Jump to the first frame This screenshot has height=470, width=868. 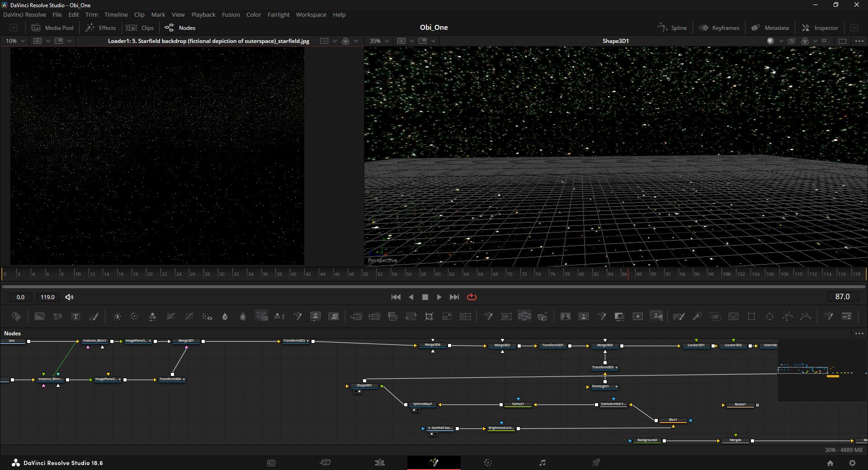point(396,297)
